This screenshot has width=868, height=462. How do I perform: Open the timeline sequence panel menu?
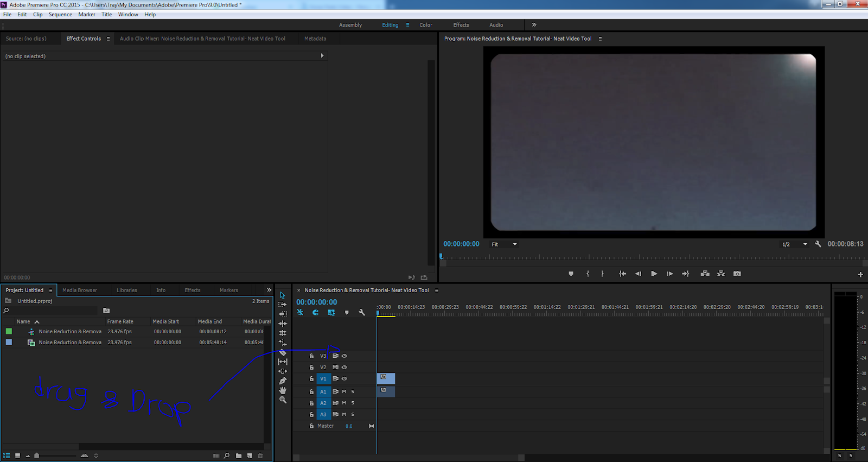point(436,290)
